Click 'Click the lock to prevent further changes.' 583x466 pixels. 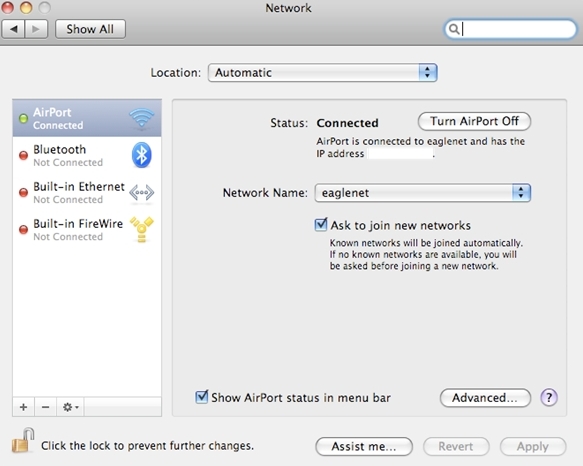tap(147, 446)
